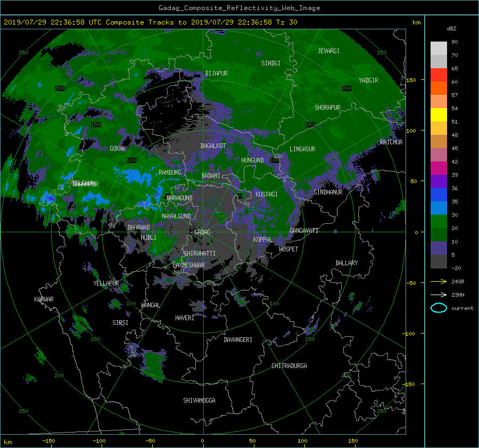The image size is (479, 448).
Task: Click the LAXMESHWAR city label
Action: pyautogui.click(x=188, y=265)
